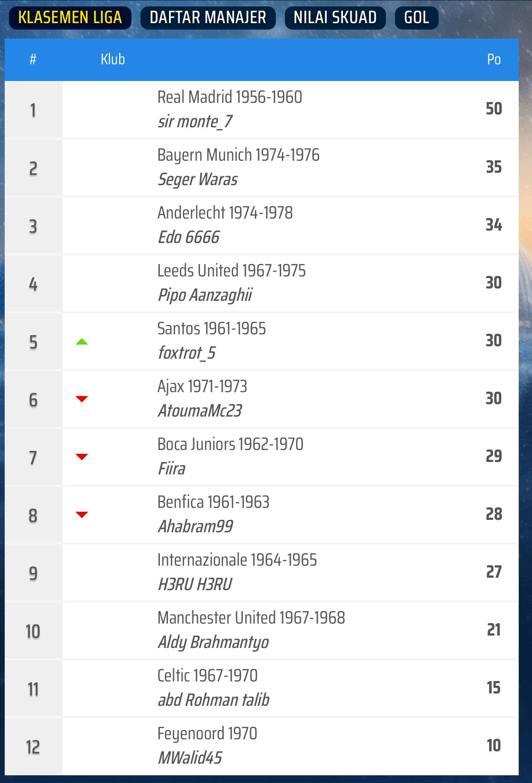
Task: View manager abd Rohman talib
Action: point(213,700)
